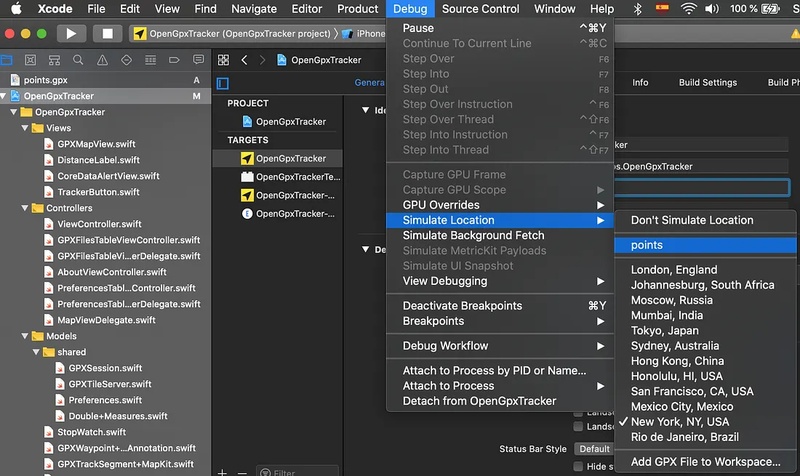Collapse the Models folder
This screenshot has width=800, height=476.
(x=24, y=336)
